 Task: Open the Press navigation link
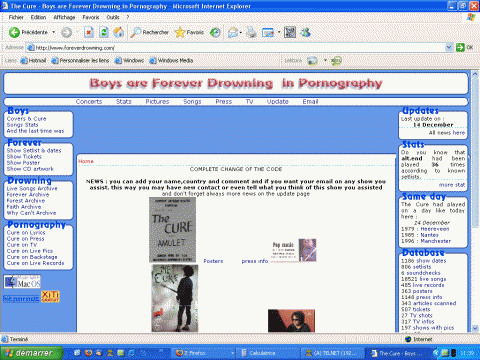coord(224,101)
